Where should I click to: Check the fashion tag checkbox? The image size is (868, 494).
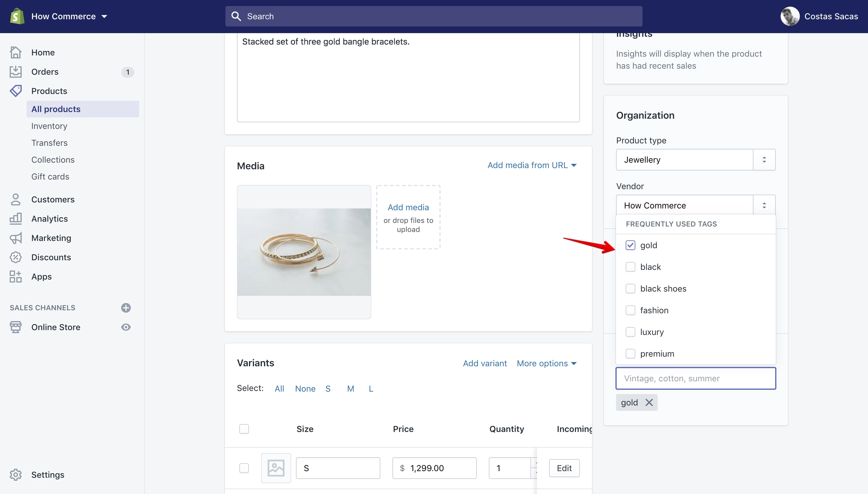[631, 310]
